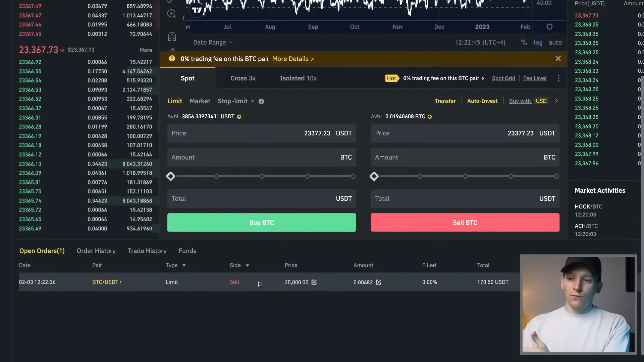Select order book bid price 23365.49

(30, 229)
